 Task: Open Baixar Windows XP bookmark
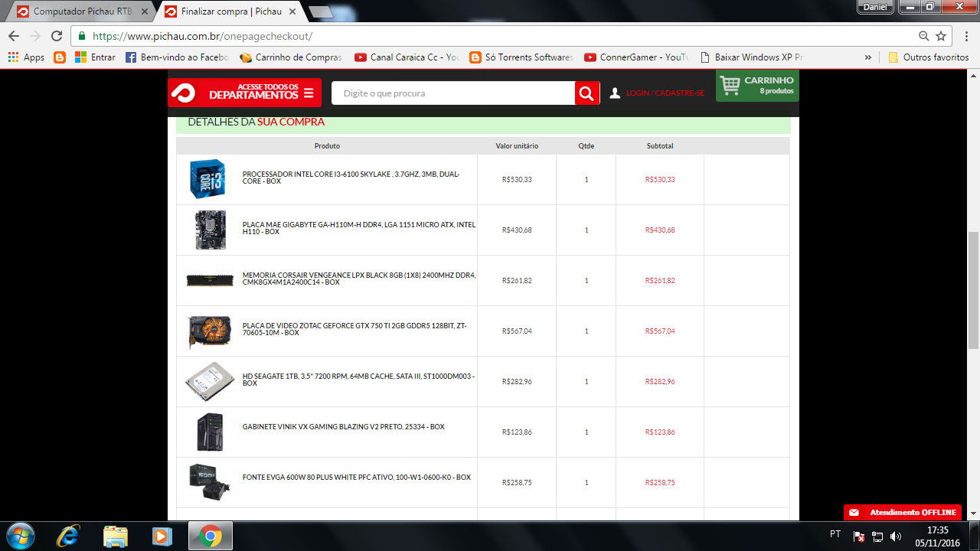tap(751, 57)
